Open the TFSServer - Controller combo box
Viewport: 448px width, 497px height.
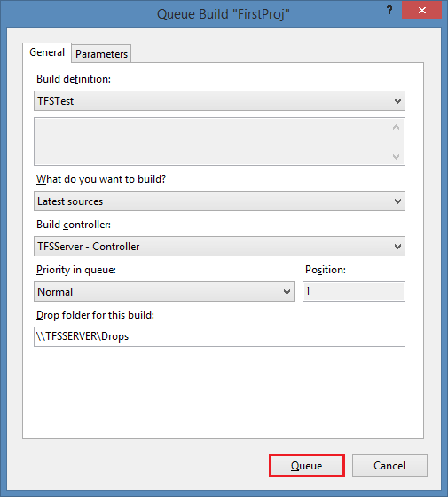(219, 247)
